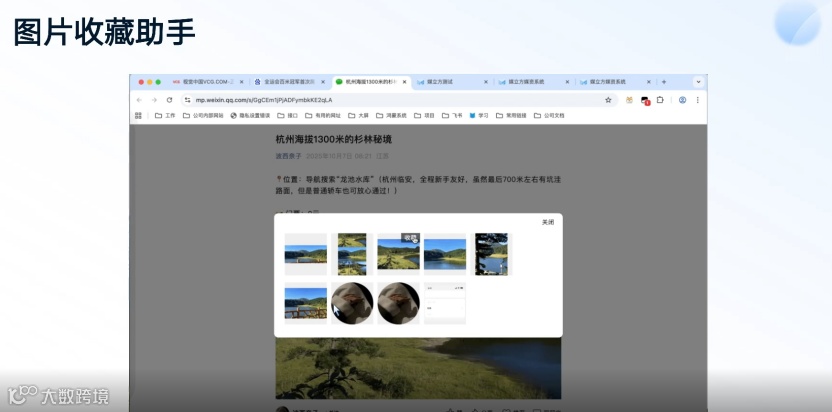Open the extension with red badge
Viewport: 832px width, 412px height.
645,100
